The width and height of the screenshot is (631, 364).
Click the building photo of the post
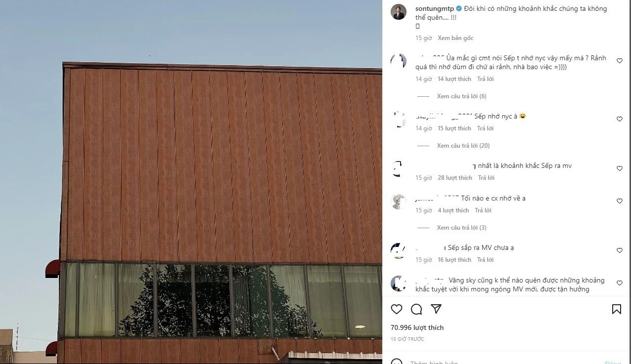click(191, 182)
